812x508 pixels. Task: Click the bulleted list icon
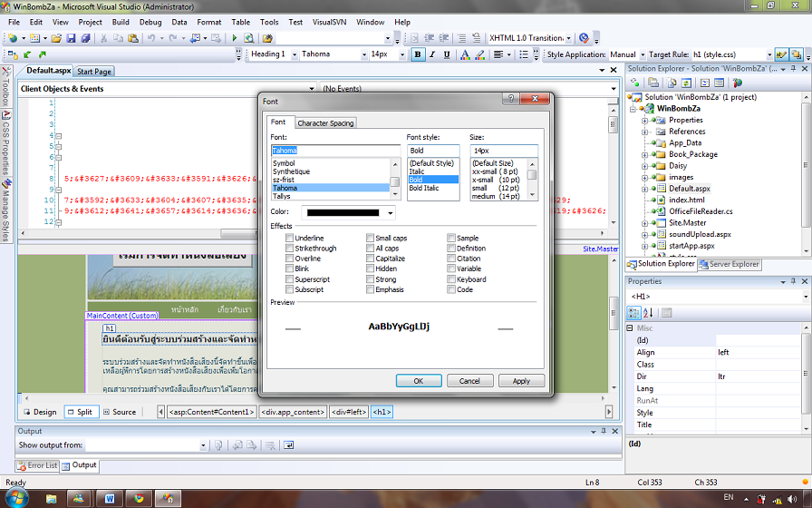coord(524,54)
